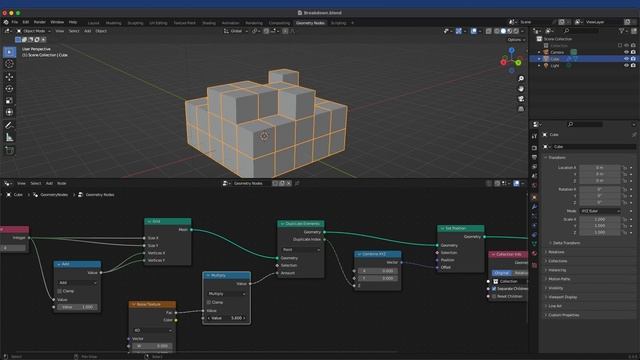Select the Cursor tool in viewport toolbar
This screenshot has height=360, width=640.
tap(9, 64)
